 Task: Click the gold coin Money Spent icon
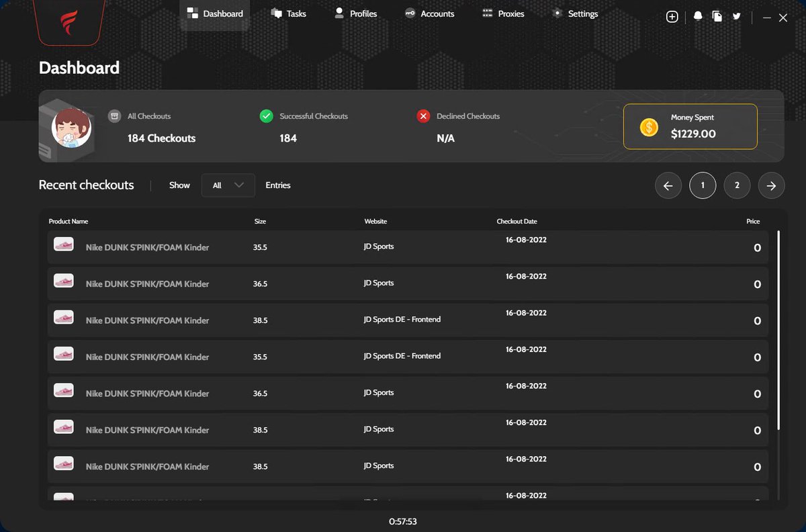[649, 127]
